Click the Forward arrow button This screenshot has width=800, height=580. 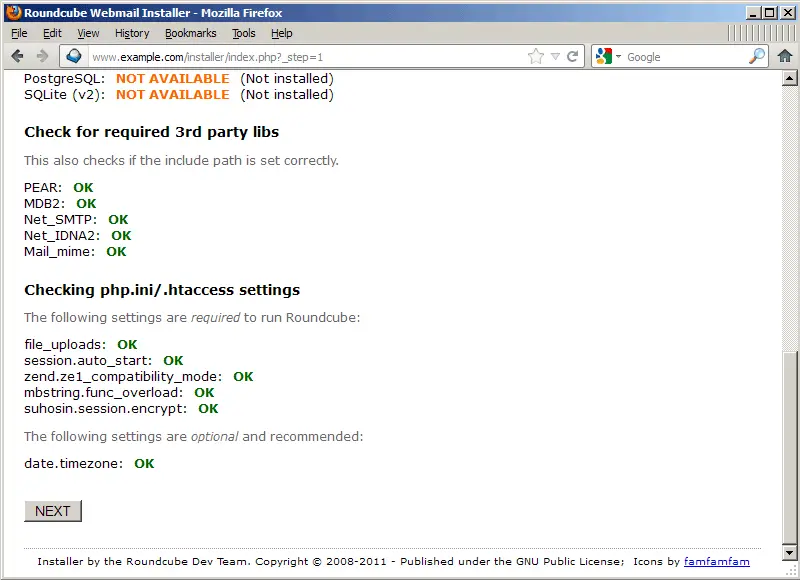[x=42, y=56]
